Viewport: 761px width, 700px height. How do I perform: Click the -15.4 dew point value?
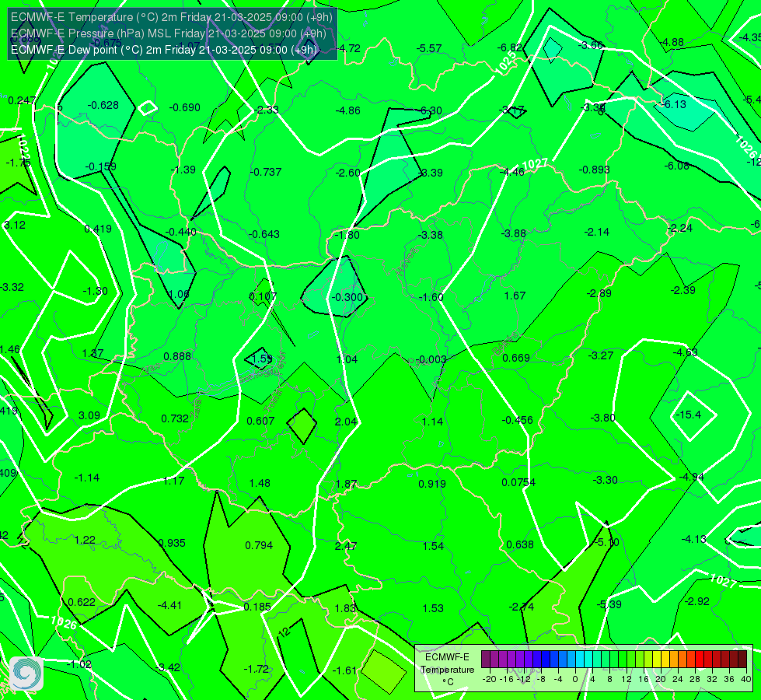689,415
